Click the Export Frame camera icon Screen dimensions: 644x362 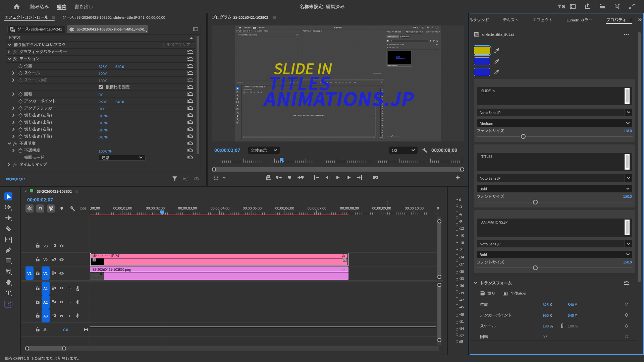[375, 178]
